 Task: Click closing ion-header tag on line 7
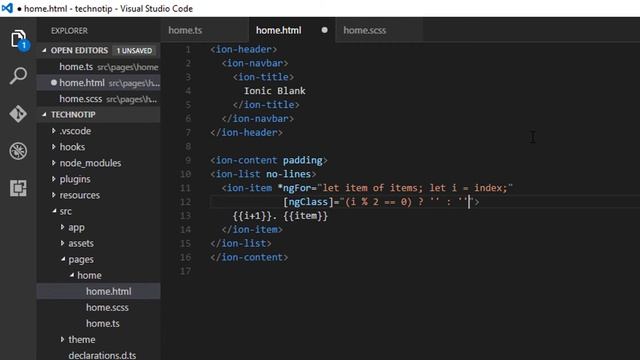coord(247,132)
